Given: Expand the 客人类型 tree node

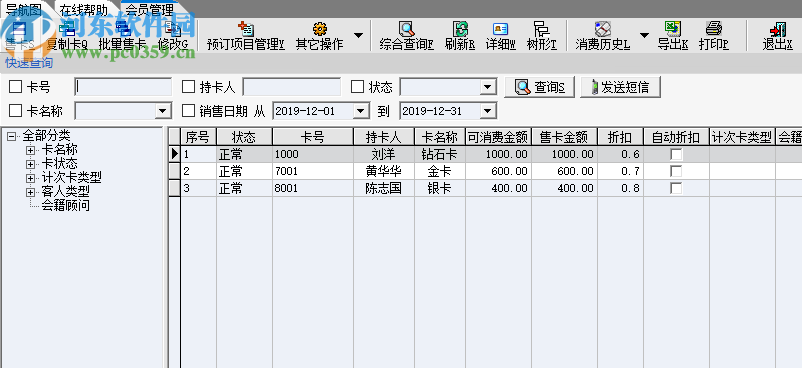Looking at the screenshot, I should (x=31, y=192).
